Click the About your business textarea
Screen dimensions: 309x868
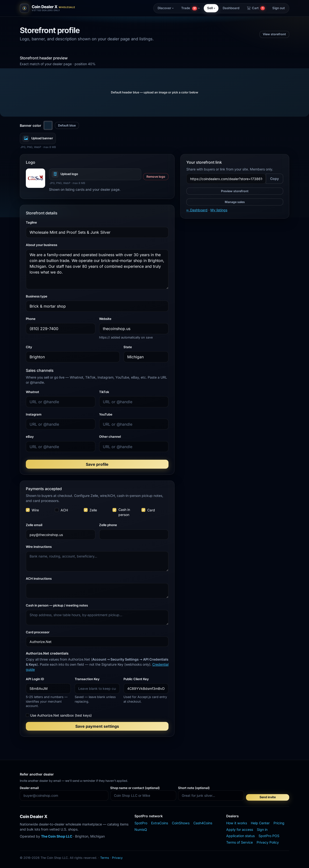click(x=97, y=269)
